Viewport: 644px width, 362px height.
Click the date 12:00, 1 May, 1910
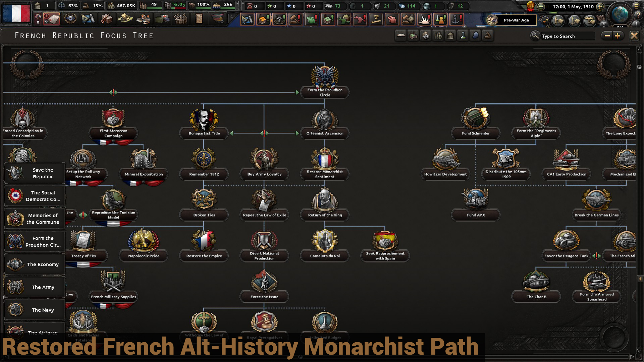[x=573, y=6]
